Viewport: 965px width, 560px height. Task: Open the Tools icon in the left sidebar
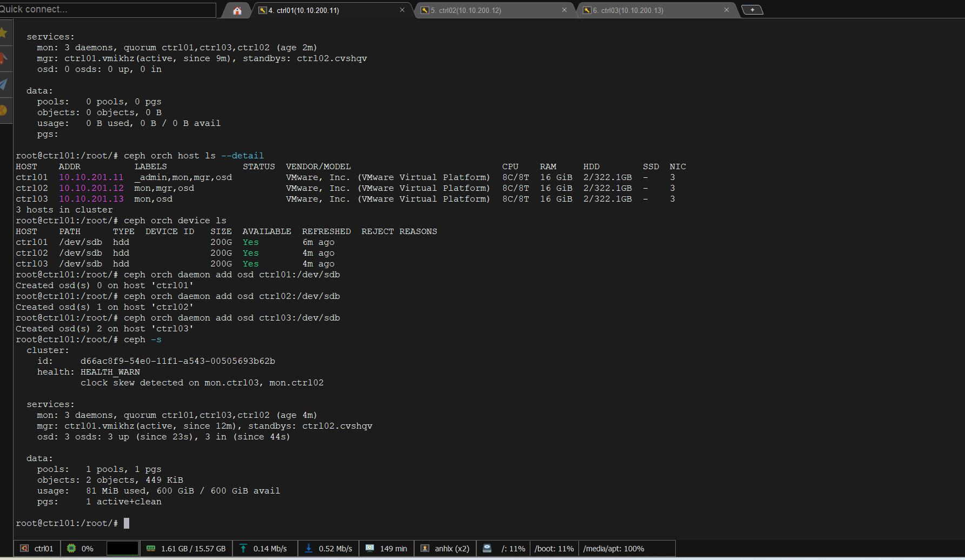pyautogui.click(x=3, y=58)
